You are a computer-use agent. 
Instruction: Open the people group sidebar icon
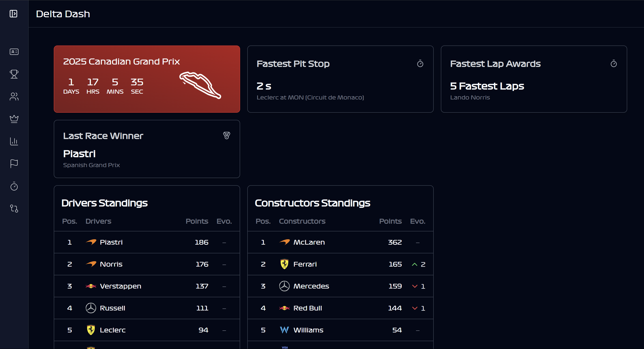click(14, 97)
